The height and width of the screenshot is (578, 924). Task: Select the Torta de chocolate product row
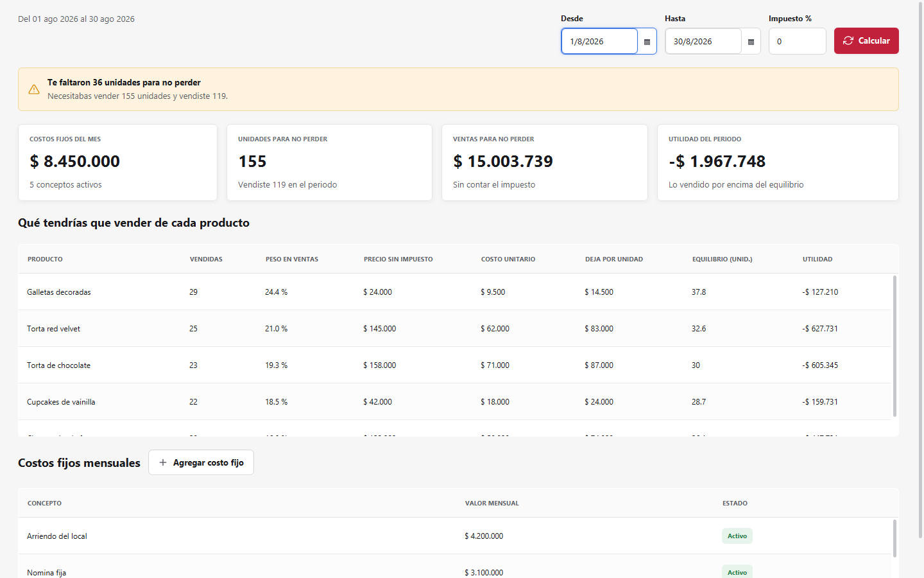click(454, 365)
